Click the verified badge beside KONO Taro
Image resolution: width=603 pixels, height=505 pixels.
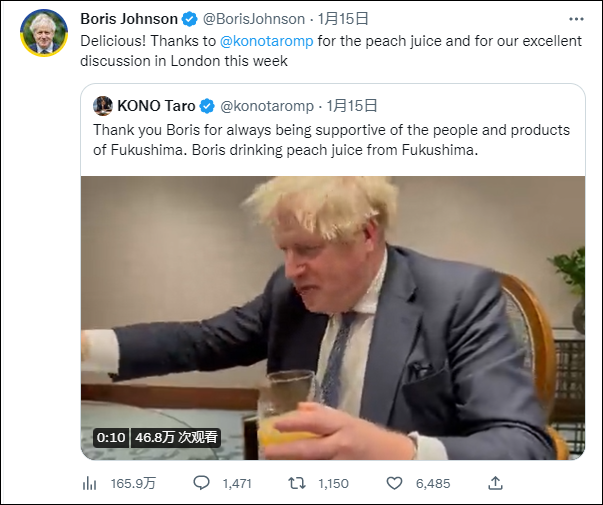pyautogui.click(x=206, y=105)
